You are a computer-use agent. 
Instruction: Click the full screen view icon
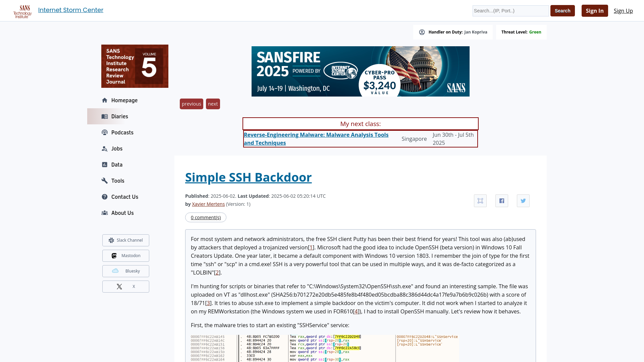click(x=480, y=201)
